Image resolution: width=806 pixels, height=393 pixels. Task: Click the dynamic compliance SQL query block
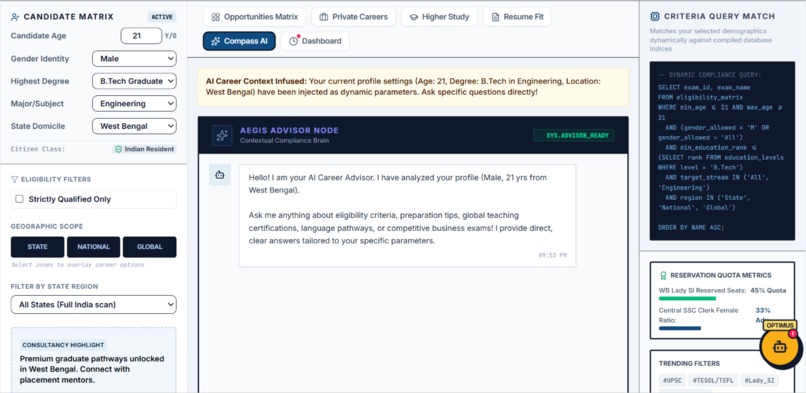pos(722,151)
